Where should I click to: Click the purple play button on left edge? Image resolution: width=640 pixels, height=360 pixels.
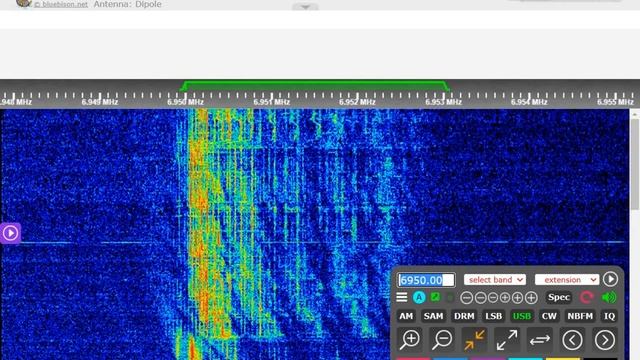(10, 233)
